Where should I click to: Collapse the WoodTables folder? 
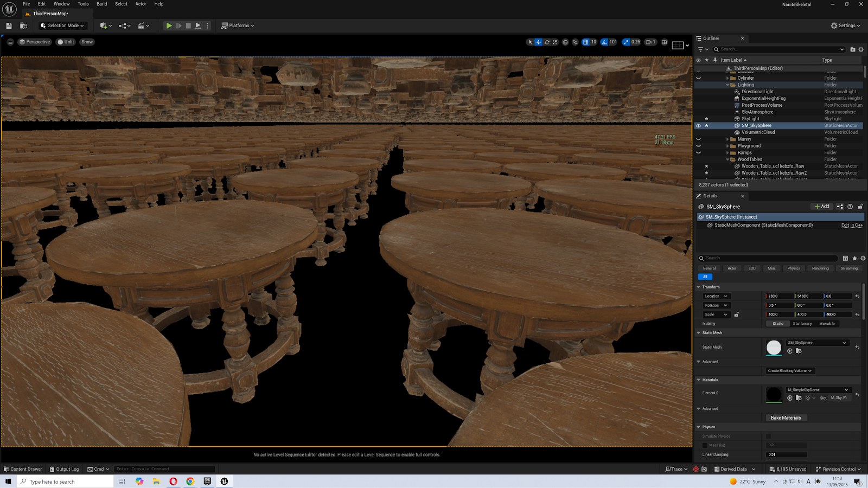727,159
